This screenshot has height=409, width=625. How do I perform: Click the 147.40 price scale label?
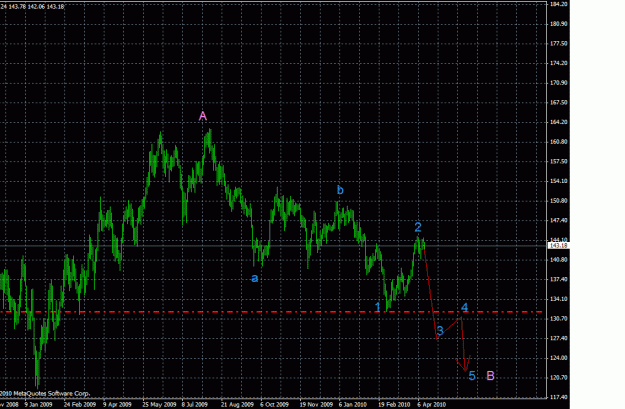tap(558, 220)
